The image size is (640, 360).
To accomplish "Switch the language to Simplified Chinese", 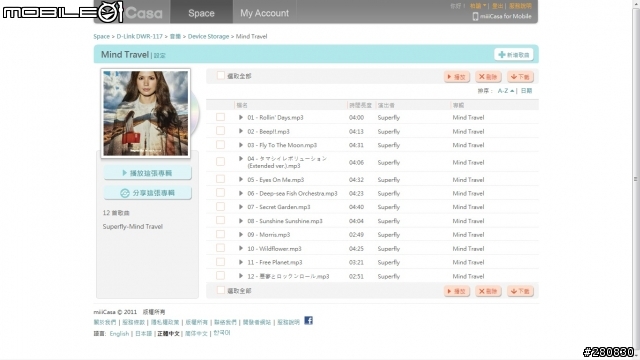I will click(196, 333).
